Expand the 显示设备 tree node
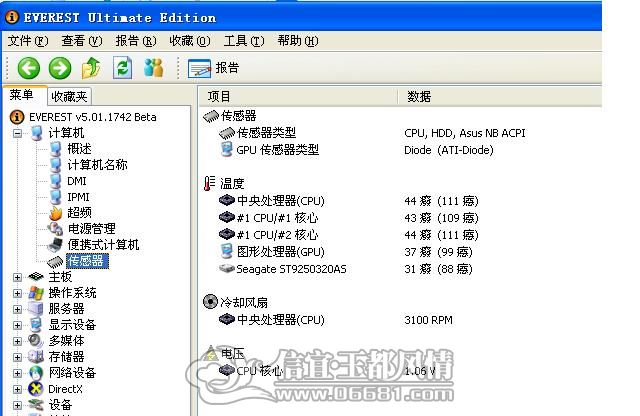 (x=17, y=325)
